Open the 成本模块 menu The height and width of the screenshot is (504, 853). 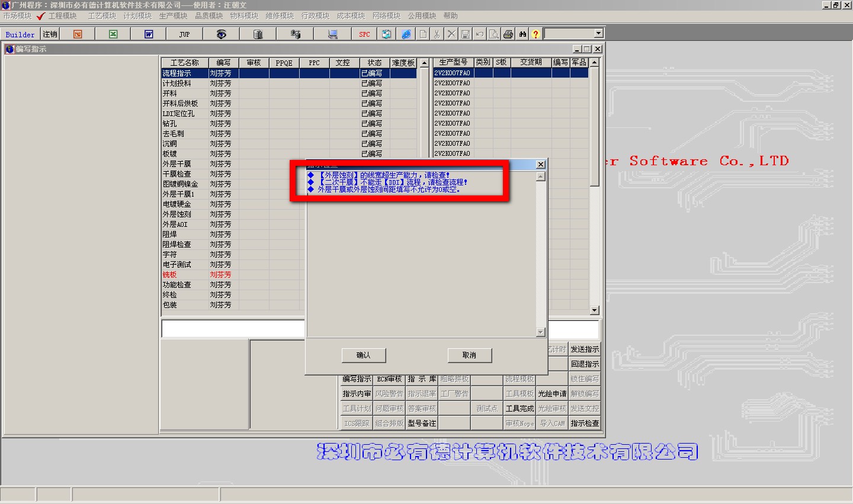click(351, 16)
